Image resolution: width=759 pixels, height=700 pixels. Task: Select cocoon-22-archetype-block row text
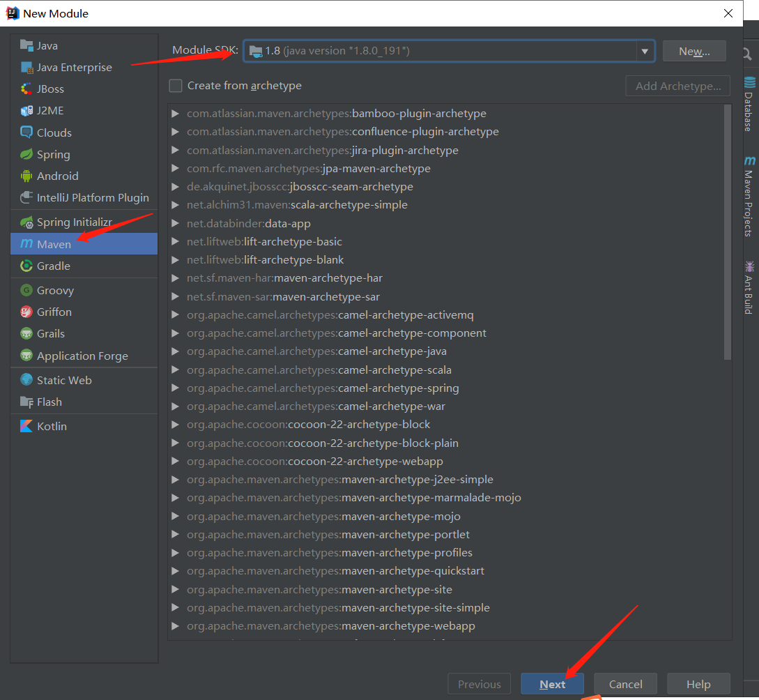308,425
